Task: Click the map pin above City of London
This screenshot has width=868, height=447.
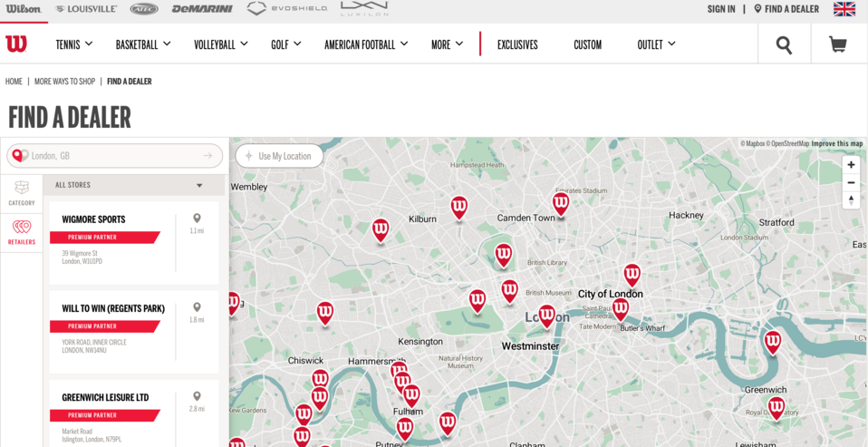Action: (x=632, y=274)
